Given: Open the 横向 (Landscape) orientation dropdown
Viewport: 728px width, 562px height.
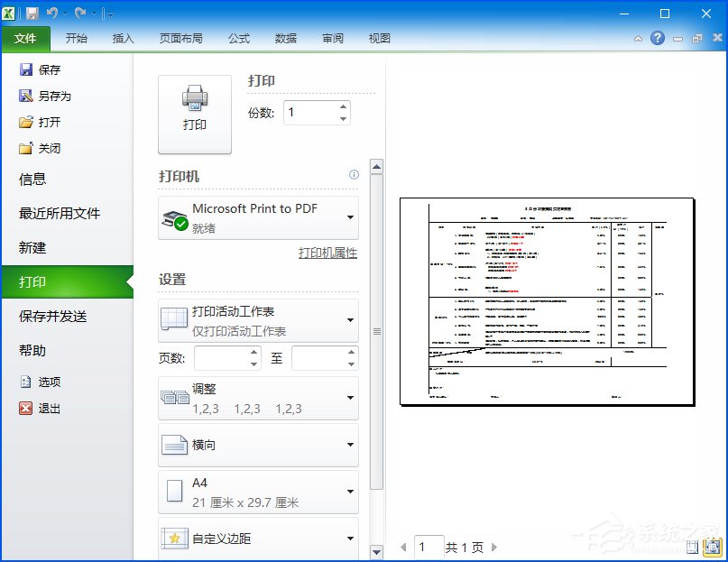Looking at the screenshot, I should (x=258, y=446).
